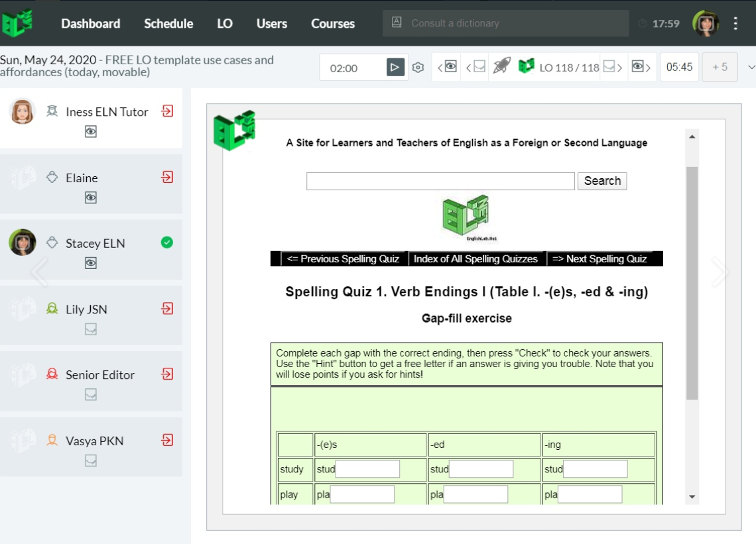Click the role icon beside Stacey ELN

[52, 243]
